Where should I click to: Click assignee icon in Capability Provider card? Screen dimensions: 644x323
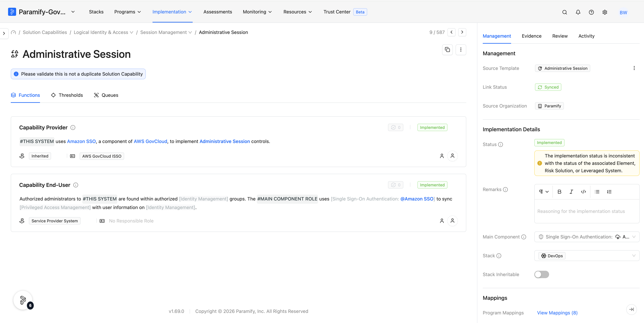tap(442, 156)
